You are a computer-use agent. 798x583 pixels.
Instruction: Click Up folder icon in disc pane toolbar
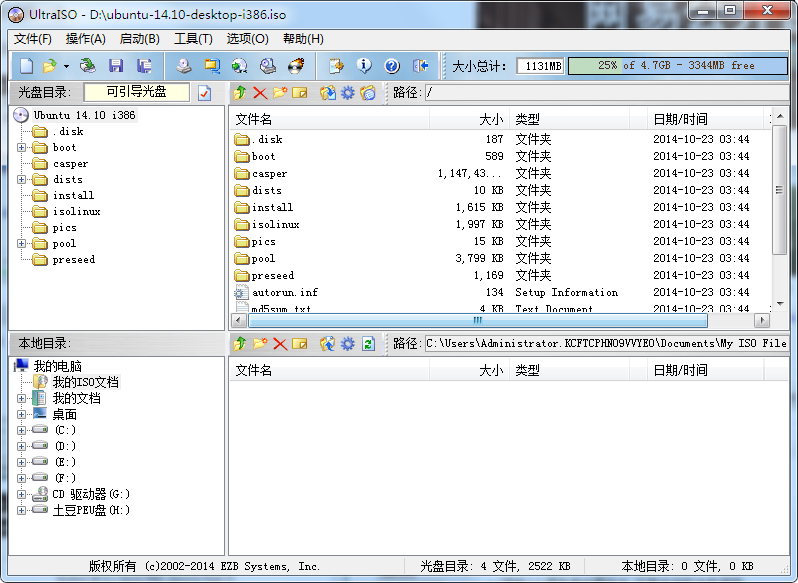pyautogui.click(x=240, y=93)
